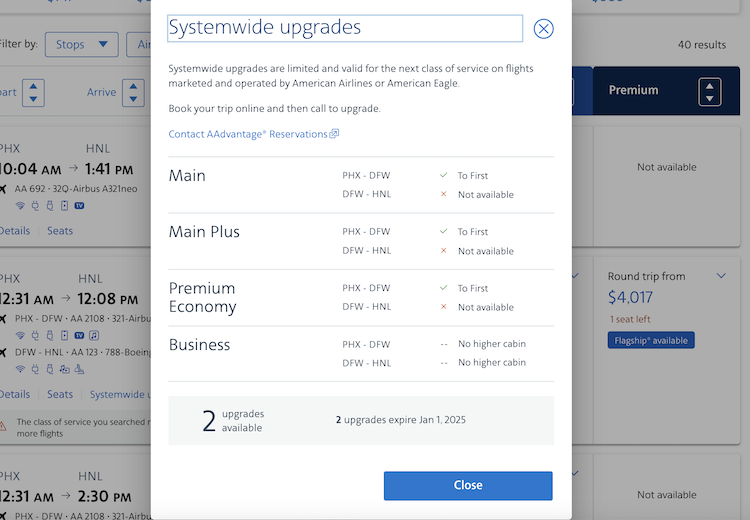Click 'No higher cabin' for Business PHX - DFW

pos(492,344)
